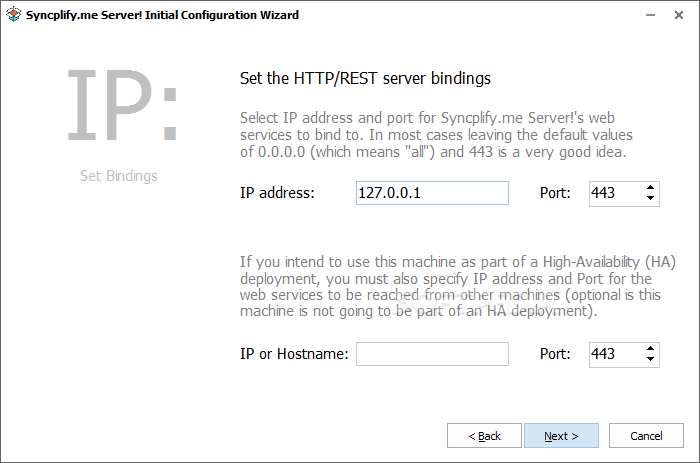Viewport: 700px width, 463px height.
Task: Decrease the HA Port value beside Hostname
Action: tap(650, 359)
